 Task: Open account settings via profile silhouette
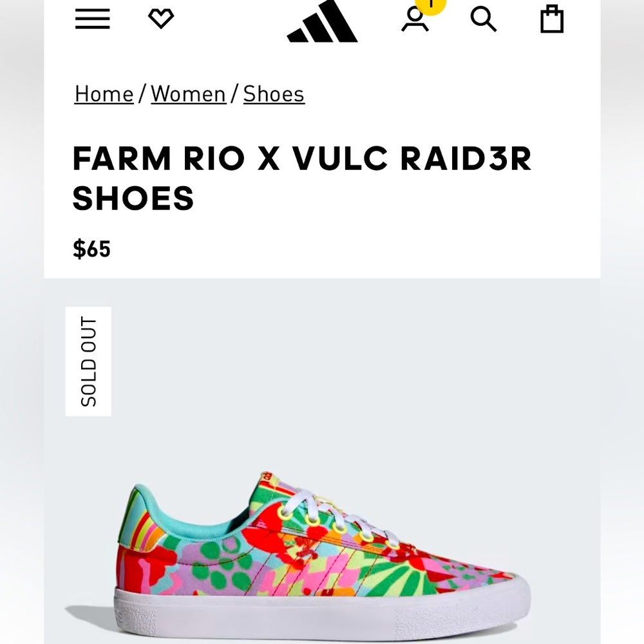pos(415,21)
